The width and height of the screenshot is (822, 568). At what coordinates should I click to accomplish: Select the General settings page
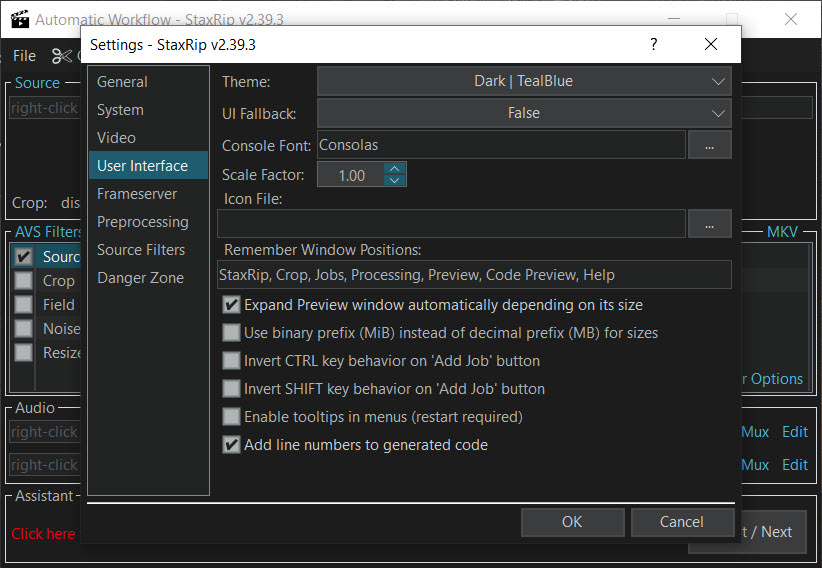[148, 82]
